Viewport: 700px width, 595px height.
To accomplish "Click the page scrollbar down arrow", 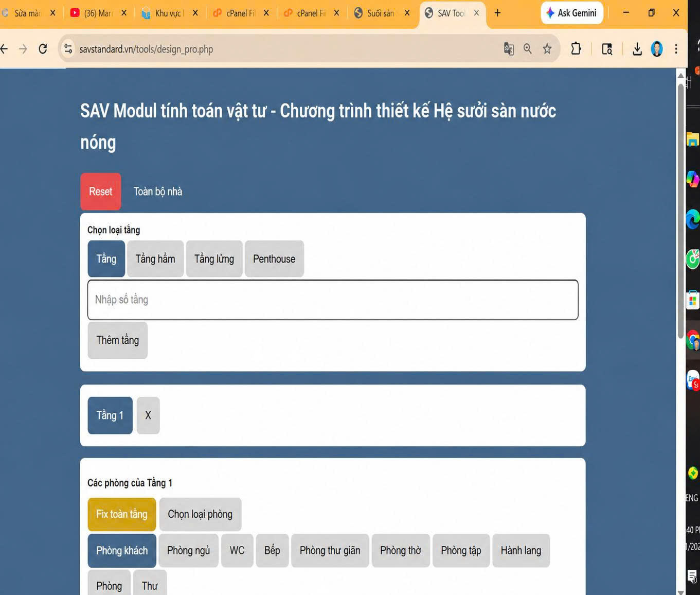I will click(681, 591).
